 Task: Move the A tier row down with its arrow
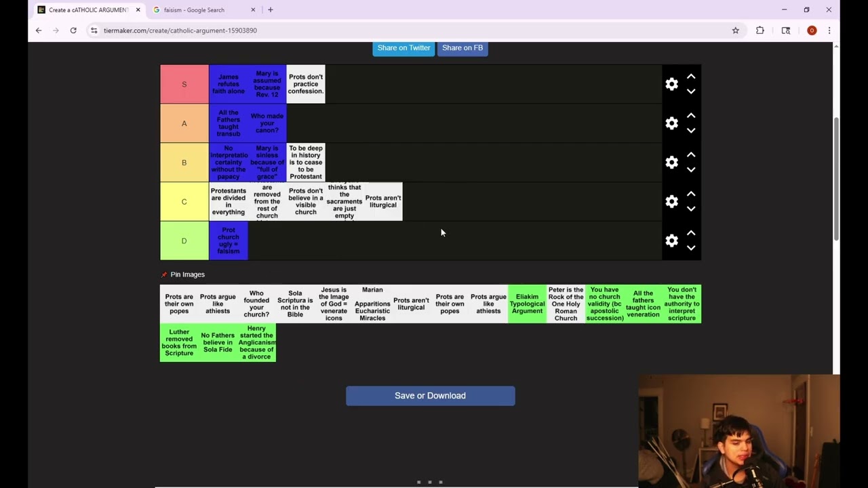click(x=691, y=131)
